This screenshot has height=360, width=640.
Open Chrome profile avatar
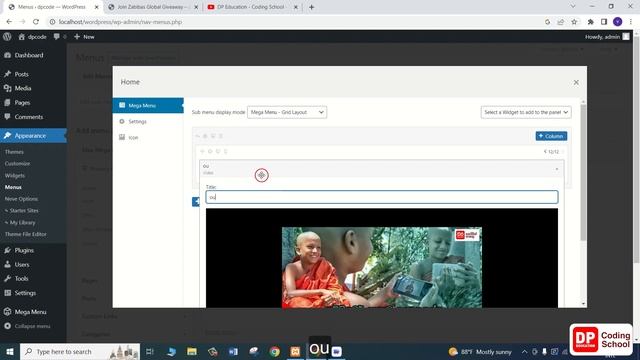tap(618, 22)
